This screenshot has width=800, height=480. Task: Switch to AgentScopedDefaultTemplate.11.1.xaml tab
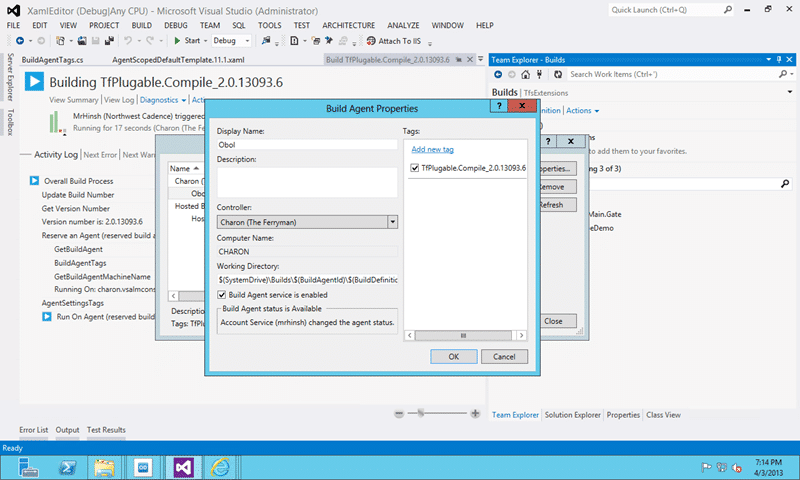click(178, 60)
